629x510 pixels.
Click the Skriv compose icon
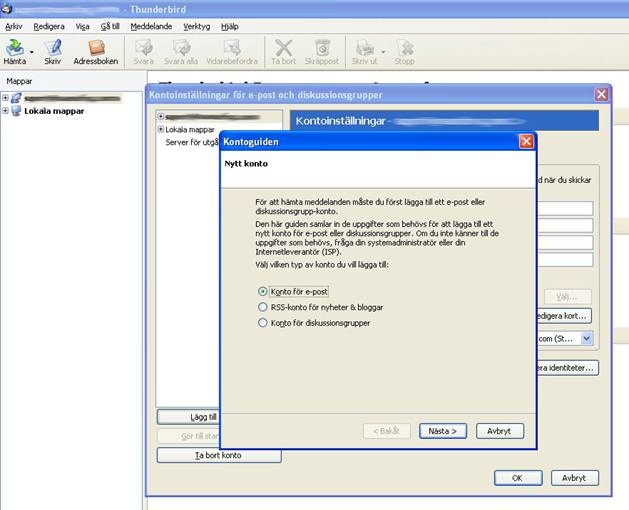(x=53, y=48)
